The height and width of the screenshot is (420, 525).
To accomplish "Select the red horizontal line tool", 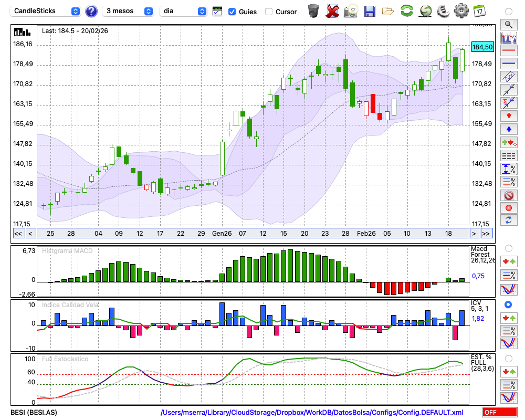I will [508, 51].
